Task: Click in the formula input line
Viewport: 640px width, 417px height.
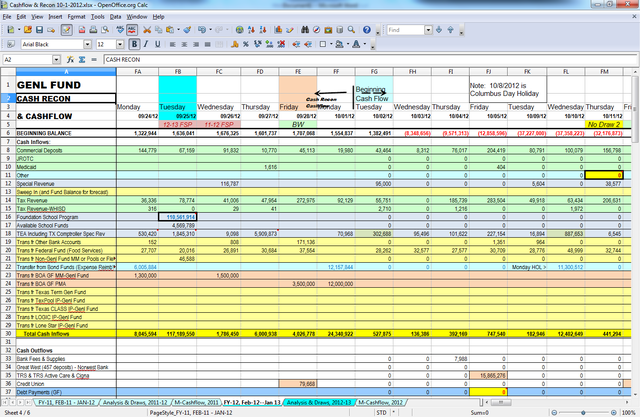Action: (369, 60)
